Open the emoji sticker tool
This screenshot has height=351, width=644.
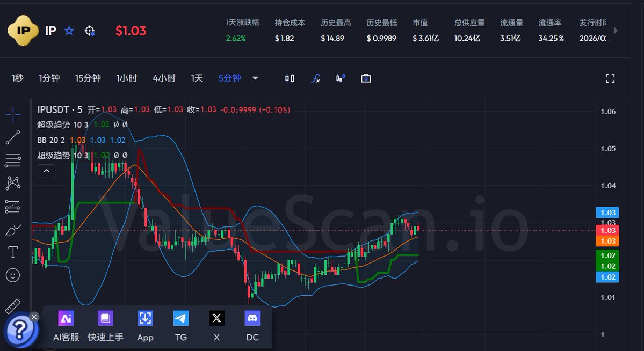[13, 275]
